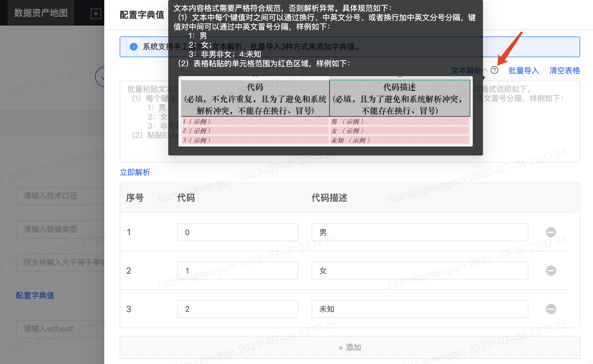Click the info icon in the blue banner
This screenshot has height=364, width=593.
[x=133, y=47]
